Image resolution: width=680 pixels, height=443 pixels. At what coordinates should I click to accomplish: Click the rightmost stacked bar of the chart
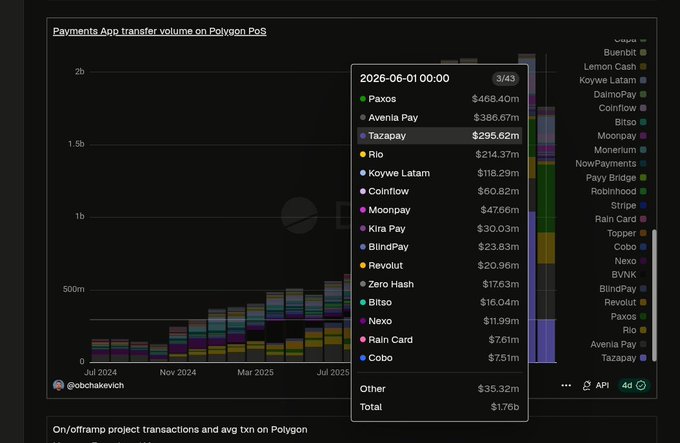point(546,234)
